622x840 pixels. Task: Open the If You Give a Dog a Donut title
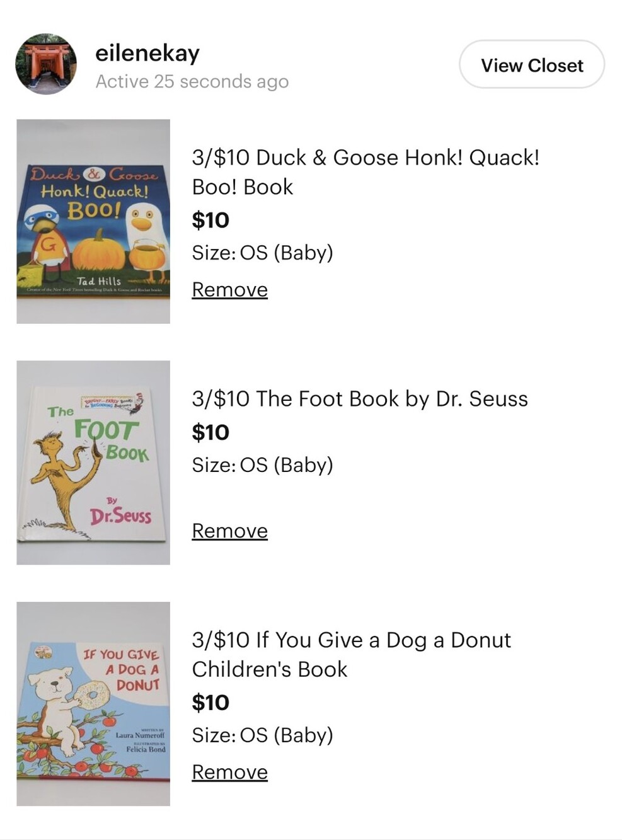point(352,654)
